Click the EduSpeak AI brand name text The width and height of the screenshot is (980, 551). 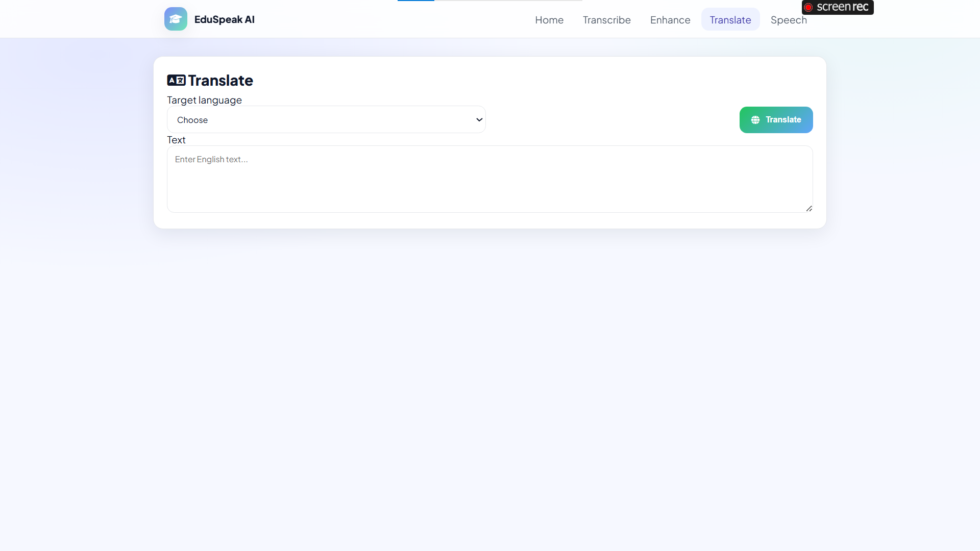pos(224,19)
